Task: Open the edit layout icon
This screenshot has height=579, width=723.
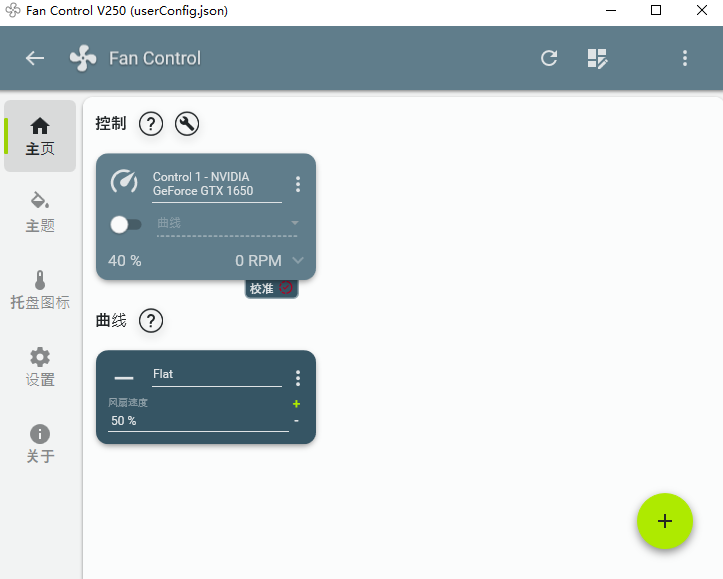Action: coord(597,59)
